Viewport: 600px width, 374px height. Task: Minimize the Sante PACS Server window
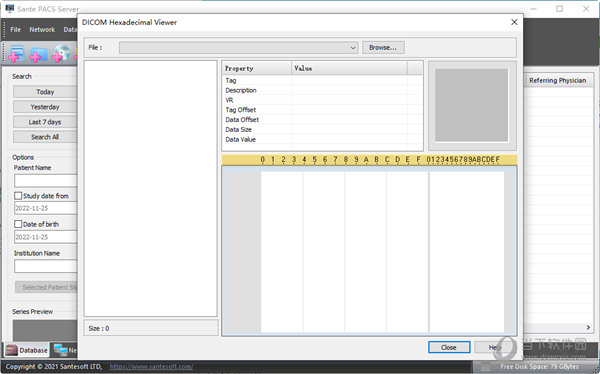point(533,8)
